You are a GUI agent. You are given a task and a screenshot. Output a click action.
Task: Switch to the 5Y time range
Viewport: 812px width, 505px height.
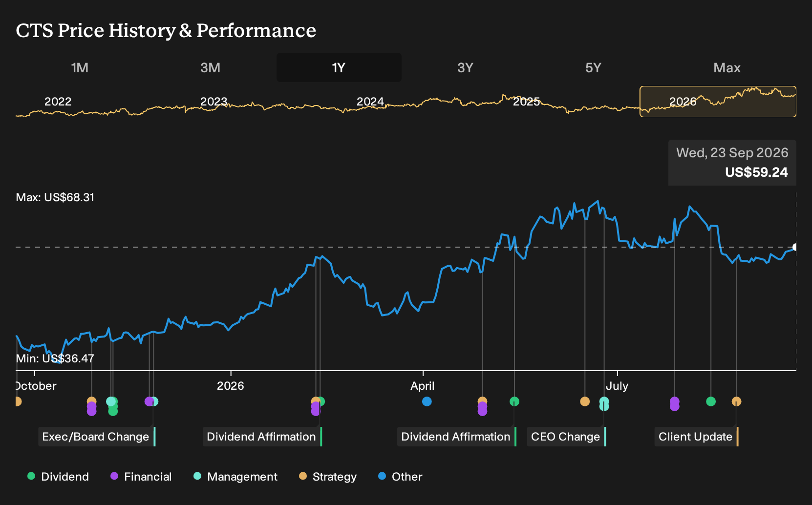593,68
